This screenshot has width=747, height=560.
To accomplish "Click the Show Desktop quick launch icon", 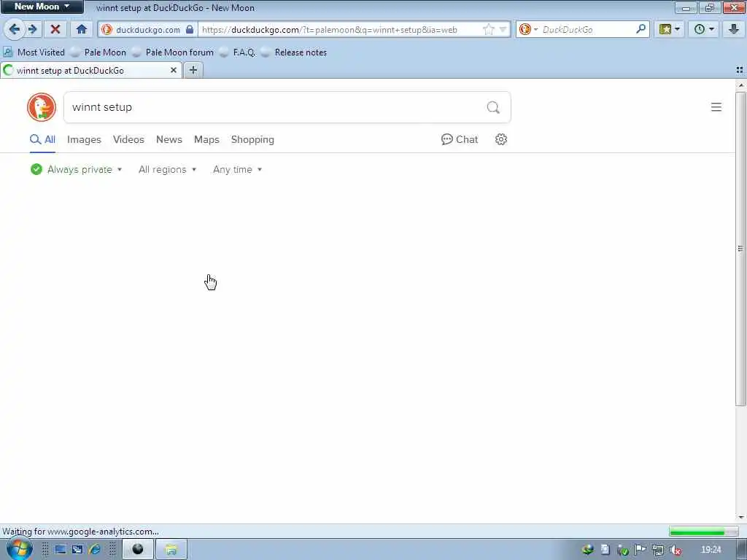I will (x=60, y=550).
